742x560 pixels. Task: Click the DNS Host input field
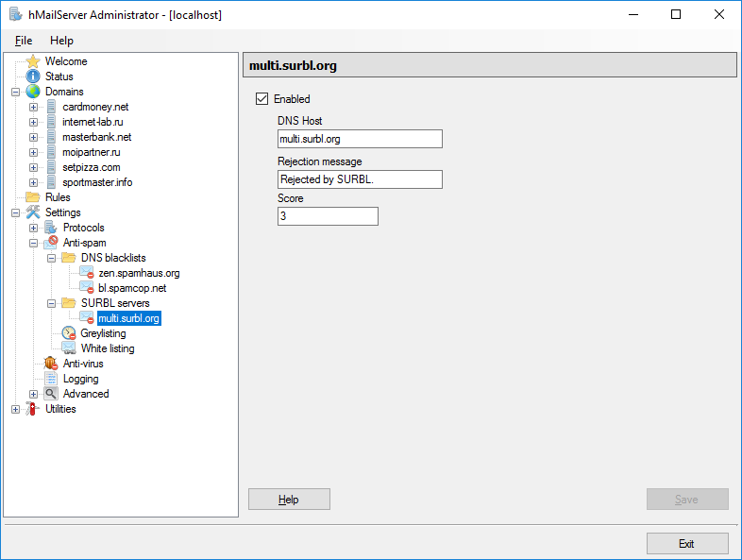[x=360, y=139]
